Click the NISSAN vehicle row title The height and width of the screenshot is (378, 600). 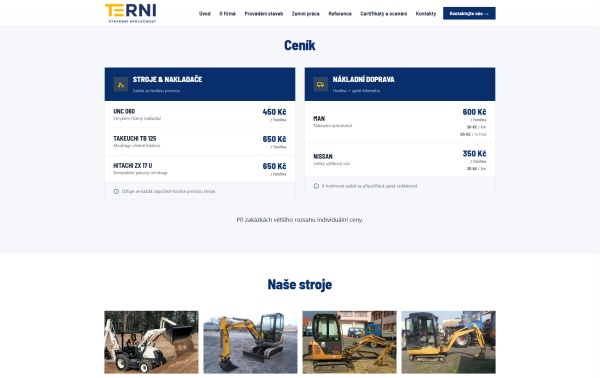coord(323,156)
